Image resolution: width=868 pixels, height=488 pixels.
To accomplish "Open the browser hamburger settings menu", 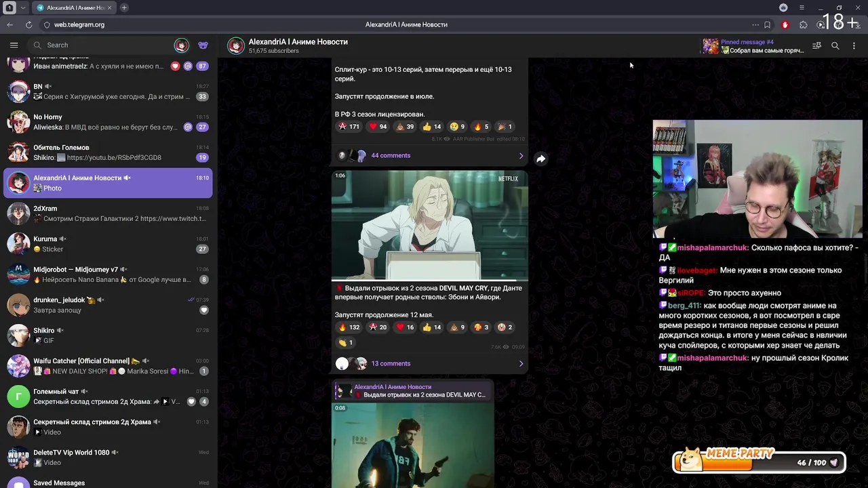I will pyautogui.click(x=802, y=7).
